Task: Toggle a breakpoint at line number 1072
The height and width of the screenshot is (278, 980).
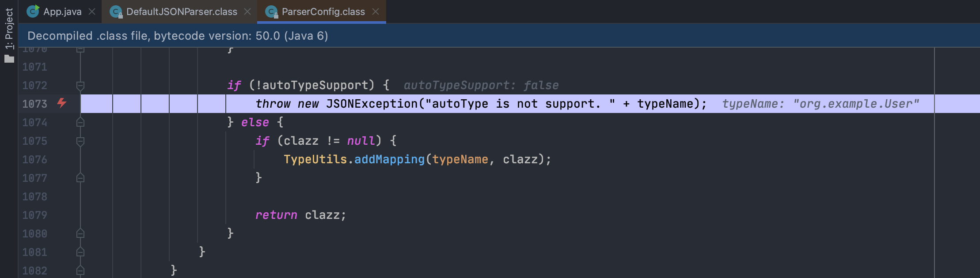Action: (x=62, y=85)
